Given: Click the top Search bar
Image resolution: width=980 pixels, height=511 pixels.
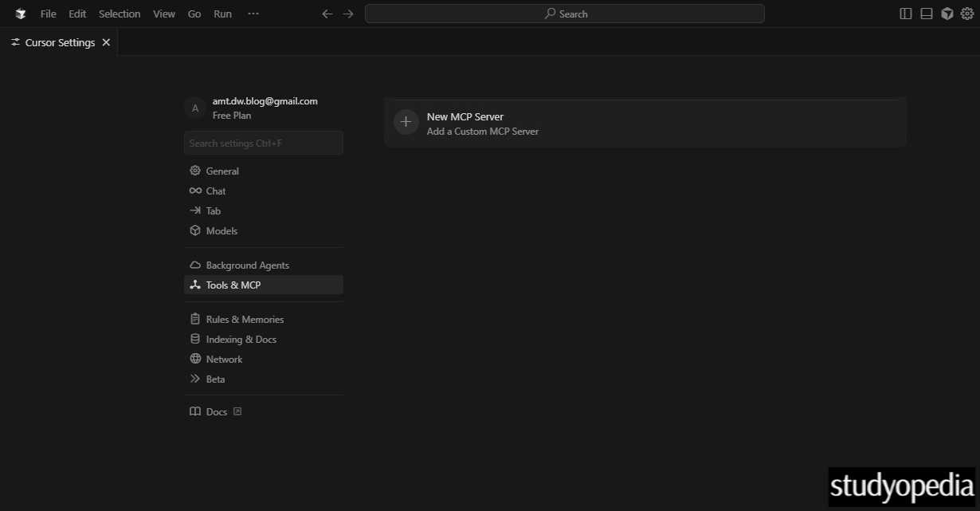Looking at the screenshot, I should (564, 14).
